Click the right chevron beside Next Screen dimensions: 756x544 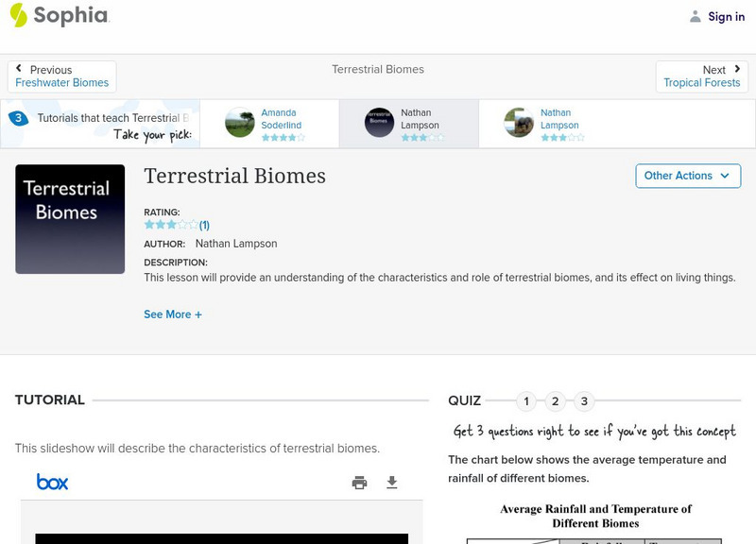[x=737, y=69]
